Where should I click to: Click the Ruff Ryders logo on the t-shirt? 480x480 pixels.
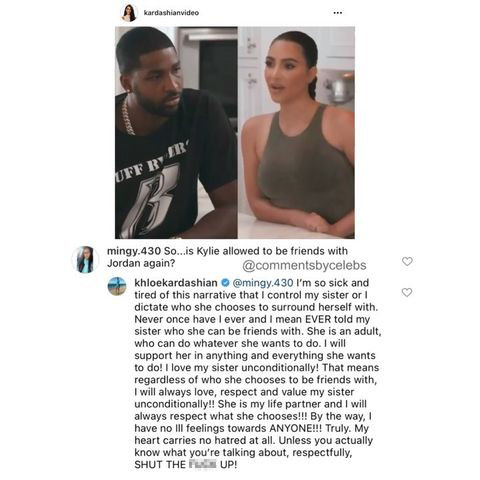point(153,190)
